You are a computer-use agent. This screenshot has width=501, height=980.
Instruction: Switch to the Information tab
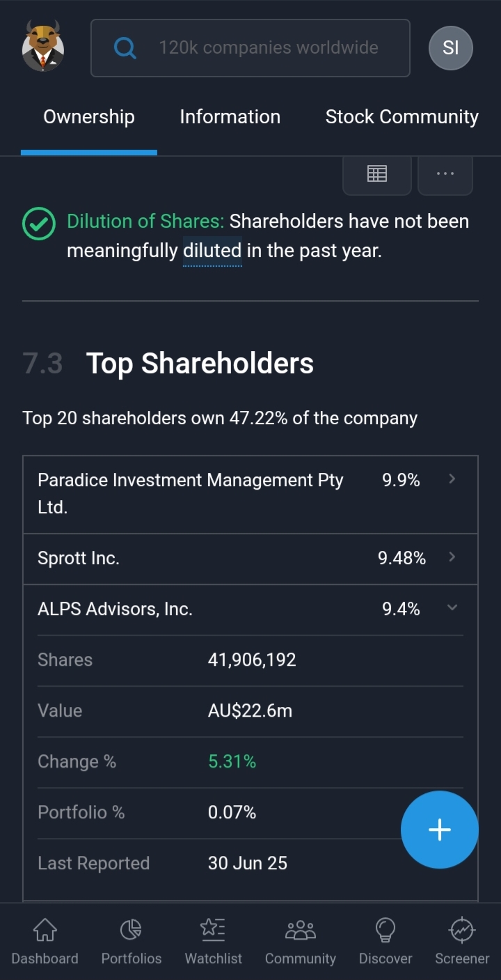[230, 117]
